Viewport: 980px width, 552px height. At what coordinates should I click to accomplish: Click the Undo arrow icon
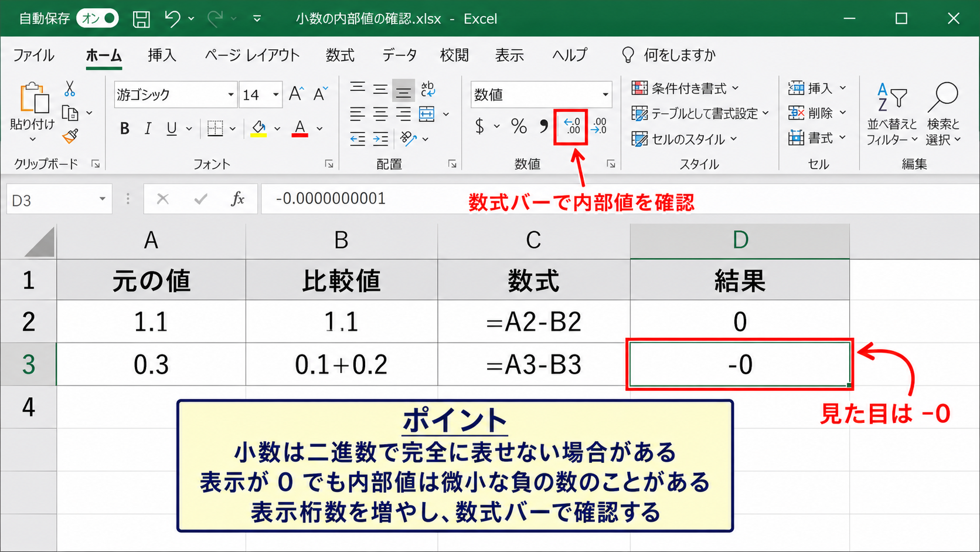172,19
